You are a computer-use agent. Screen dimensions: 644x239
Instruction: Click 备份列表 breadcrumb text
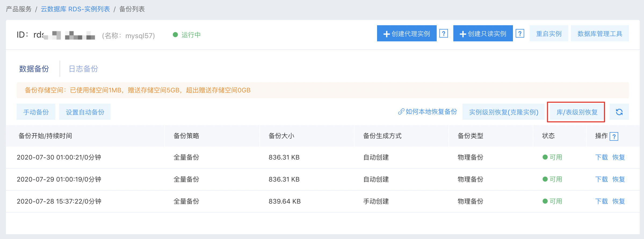click(x=132, y=9)
